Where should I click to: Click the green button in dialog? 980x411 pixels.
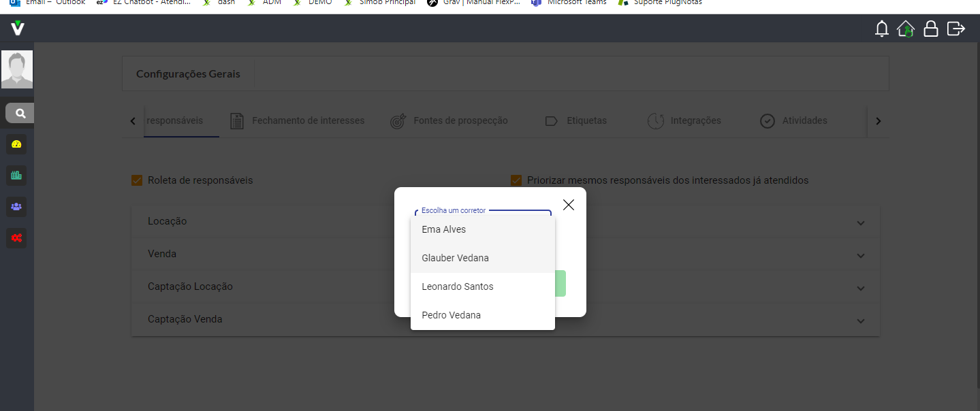click(560, 283)
